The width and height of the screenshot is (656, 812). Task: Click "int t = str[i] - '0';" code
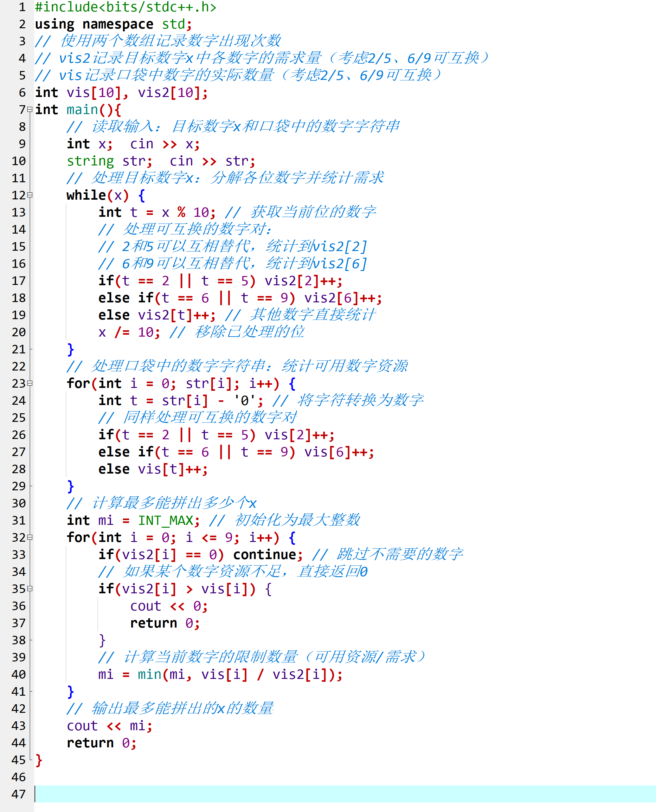click(x=181, y=401)
